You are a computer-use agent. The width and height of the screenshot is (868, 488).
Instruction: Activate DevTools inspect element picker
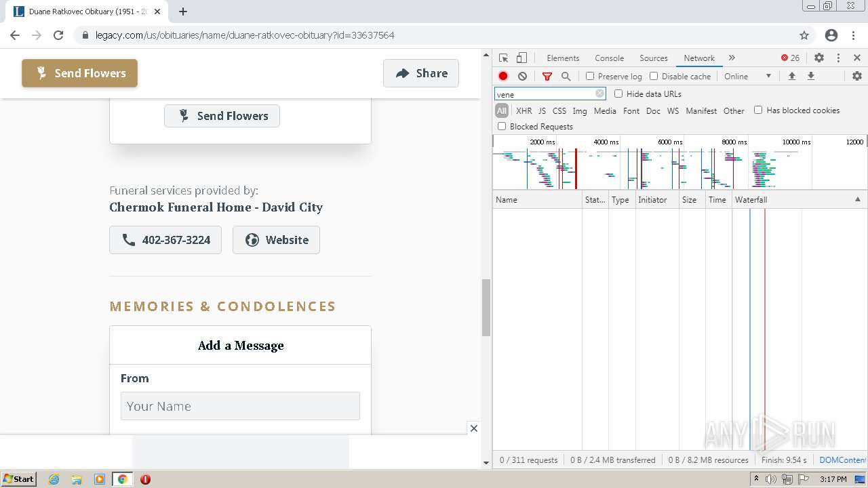503,58
